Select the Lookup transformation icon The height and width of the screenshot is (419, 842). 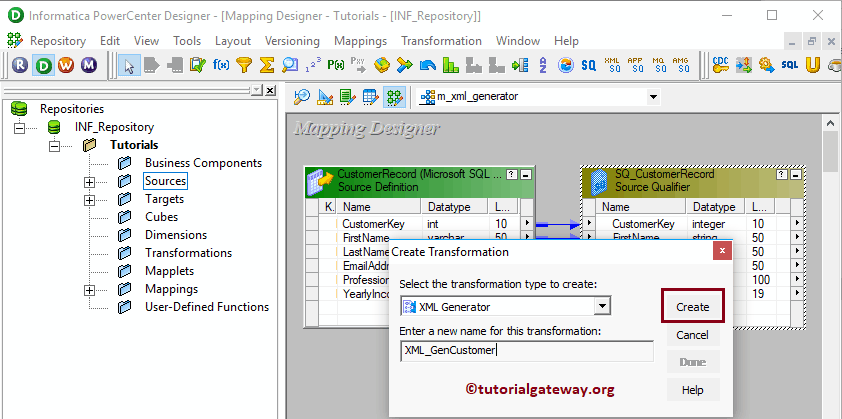pyautogui.click(x=290, y=66)
